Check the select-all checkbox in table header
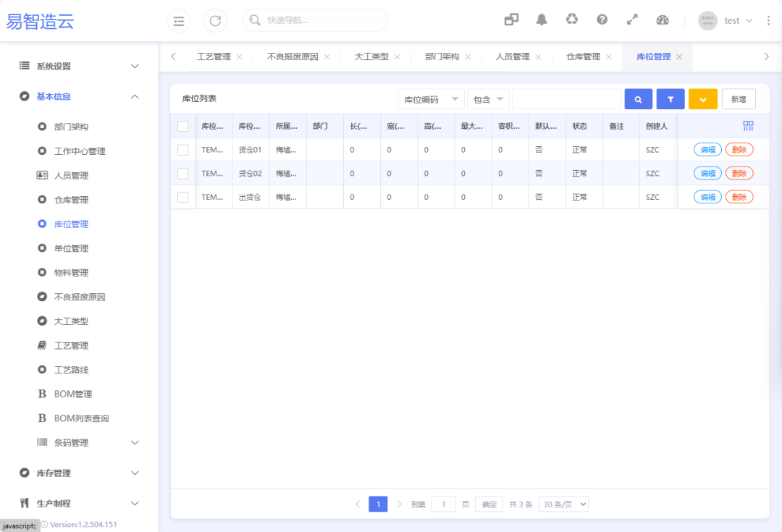This screenshot has height=532, width=782. click(x=183, y=126)
